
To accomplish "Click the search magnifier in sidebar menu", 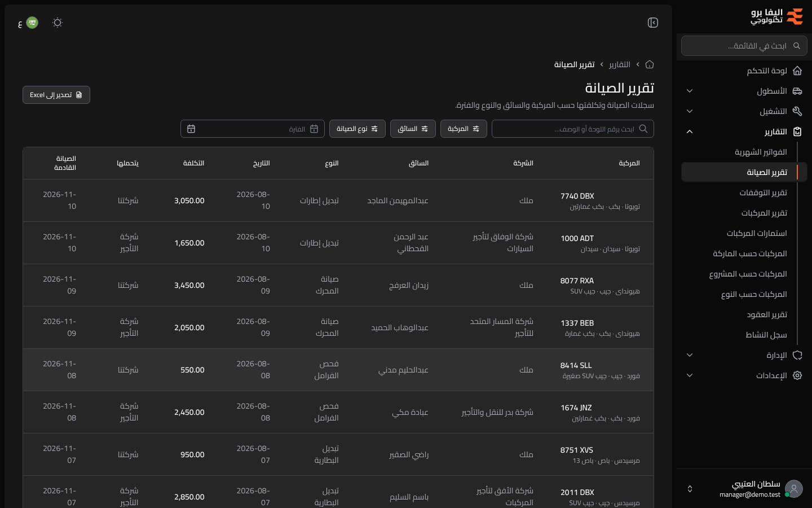I will pyautogui.click(x=797, y=46).
